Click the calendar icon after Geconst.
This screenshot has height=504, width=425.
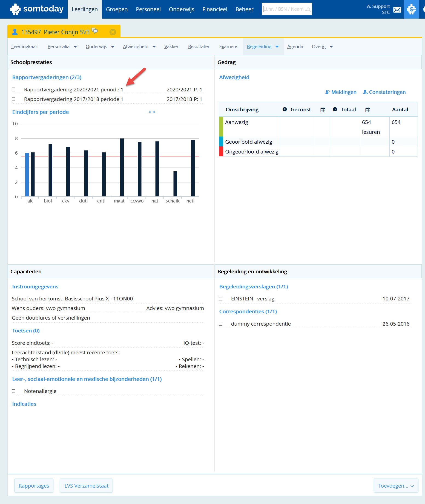click(323, 110)
